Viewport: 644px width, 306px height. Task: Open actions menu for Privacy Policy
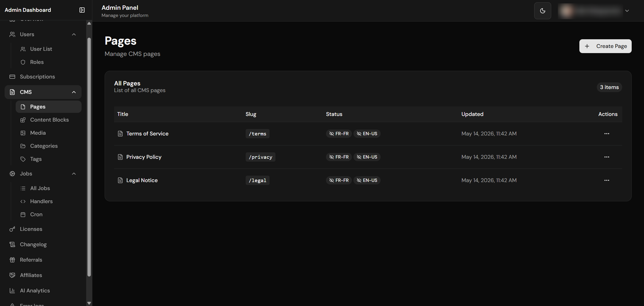607,157
